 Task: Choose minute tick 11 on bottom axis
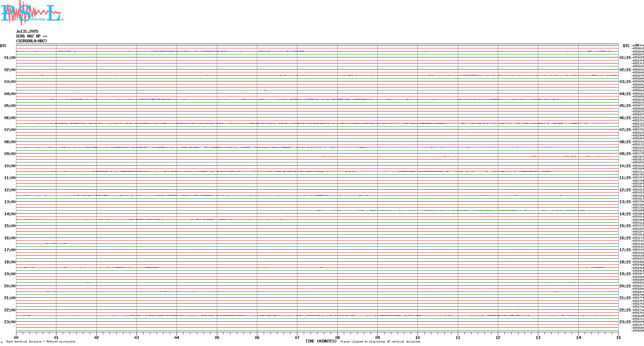tap(458, 337)
